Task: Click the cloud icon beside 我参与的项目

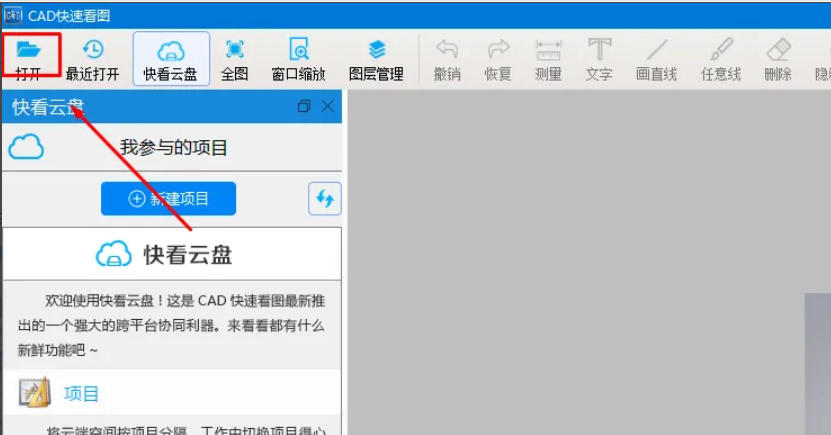Action: pyautogui.click(x=26, y=147)
